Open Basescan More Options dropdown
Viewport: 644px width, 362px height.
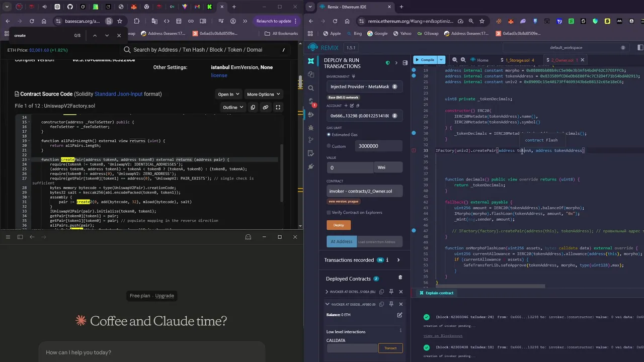coord(264,94)
